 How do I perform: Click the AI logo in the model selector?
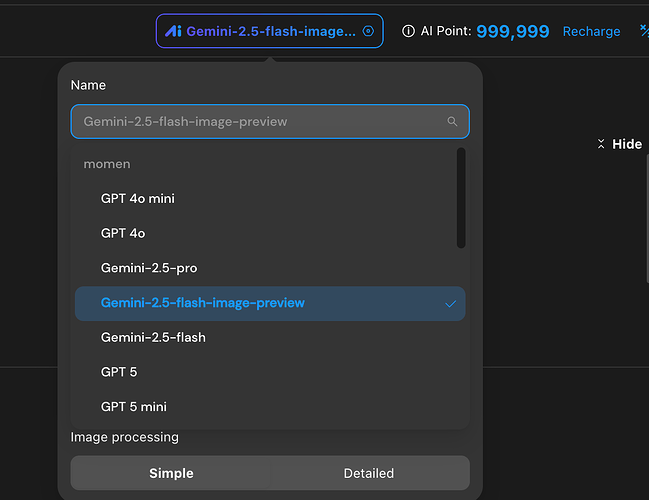tap(172, 31)
